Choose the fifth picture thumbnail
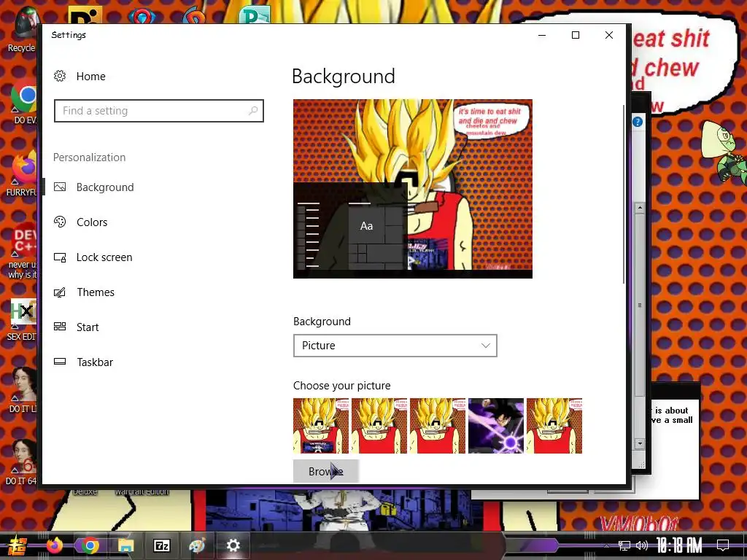Image resolution: width=747 pixels, height=560 pixels. (554, 426)
